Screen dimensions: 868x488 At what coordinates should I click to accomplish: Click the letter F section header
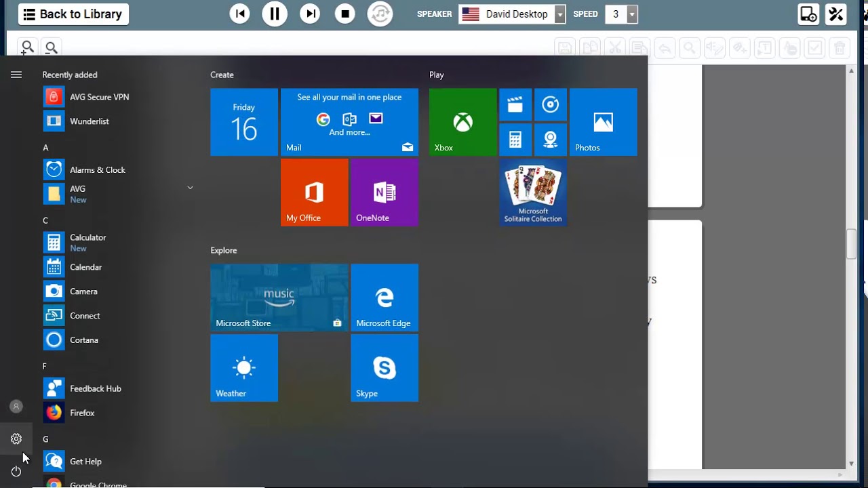coord(45,366)
